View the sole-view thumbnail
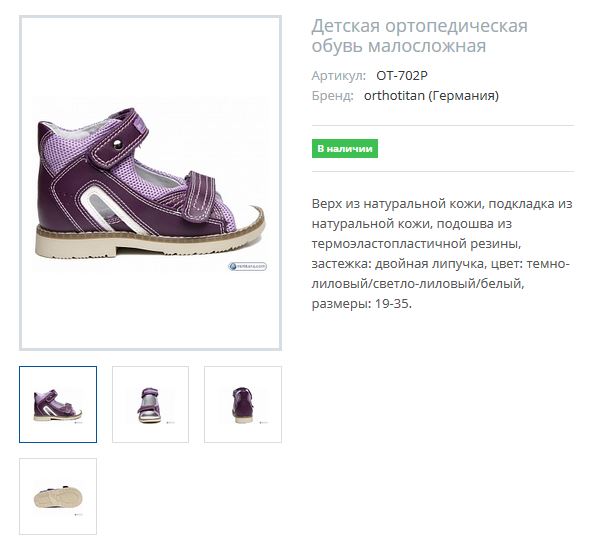The width and height of the screenshot is (596, 539). 58,496
